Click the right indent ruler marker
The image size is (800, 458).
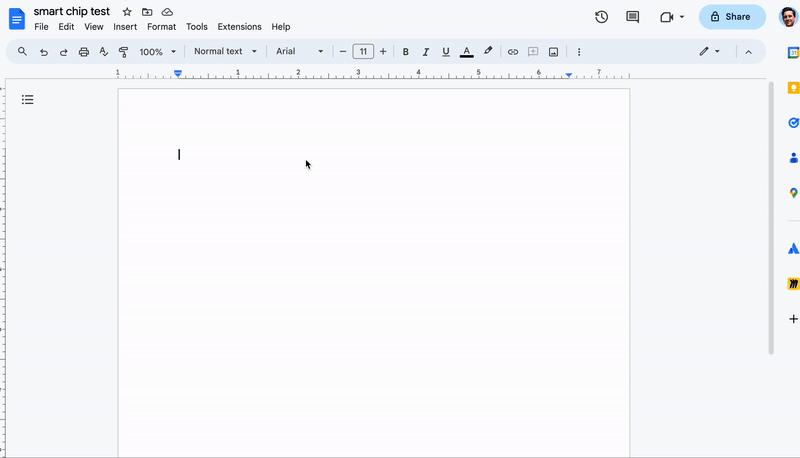(x=568, y=75)
